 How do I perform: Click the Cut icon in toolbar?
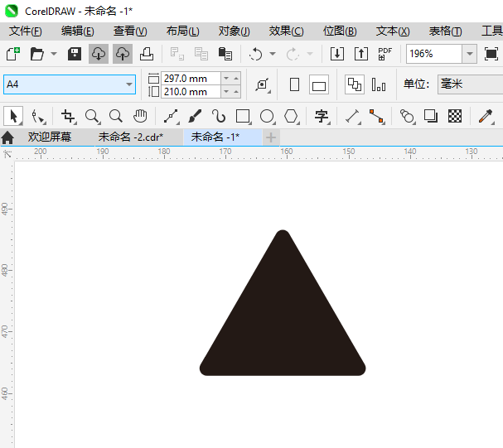pyautogui.click(x=177, y=54)
